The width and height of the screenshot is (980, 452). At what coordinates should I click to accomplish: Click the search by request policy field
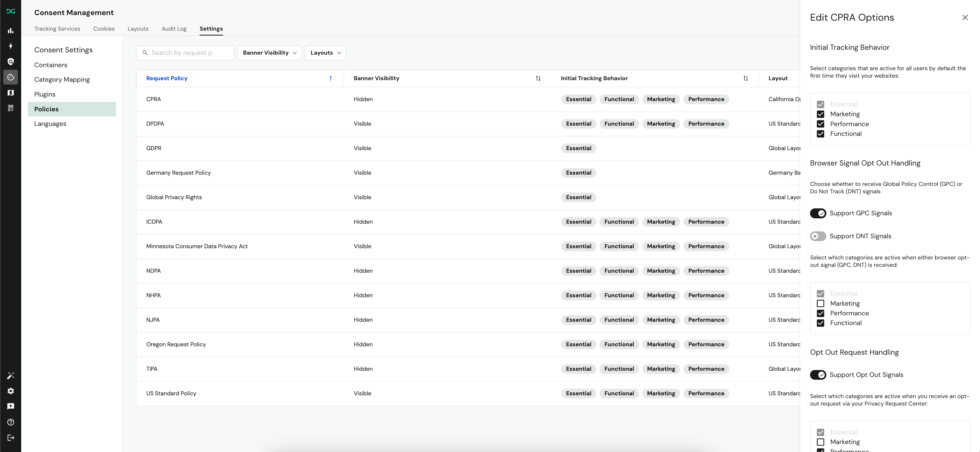pos(185,53)
